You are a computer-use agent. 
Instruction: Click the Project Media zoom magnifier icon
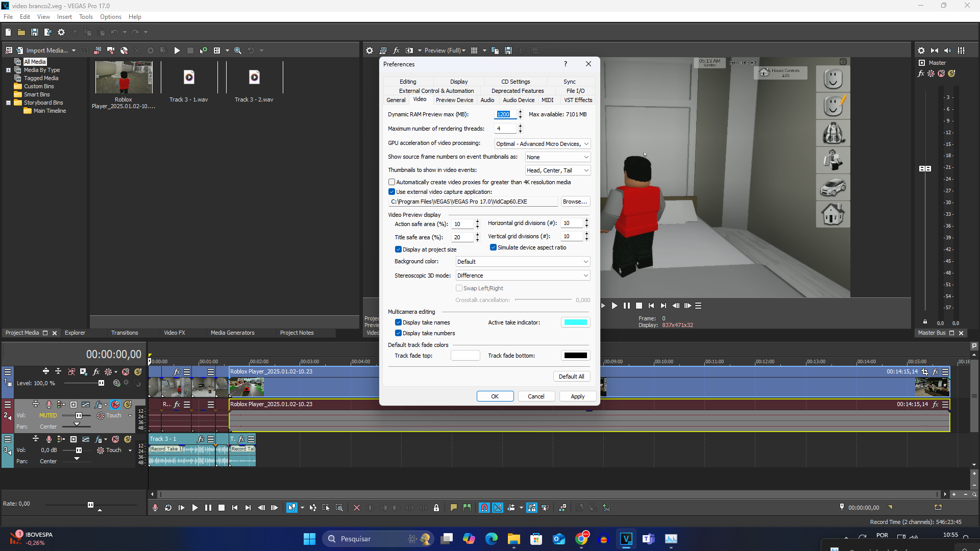[238, 51]
